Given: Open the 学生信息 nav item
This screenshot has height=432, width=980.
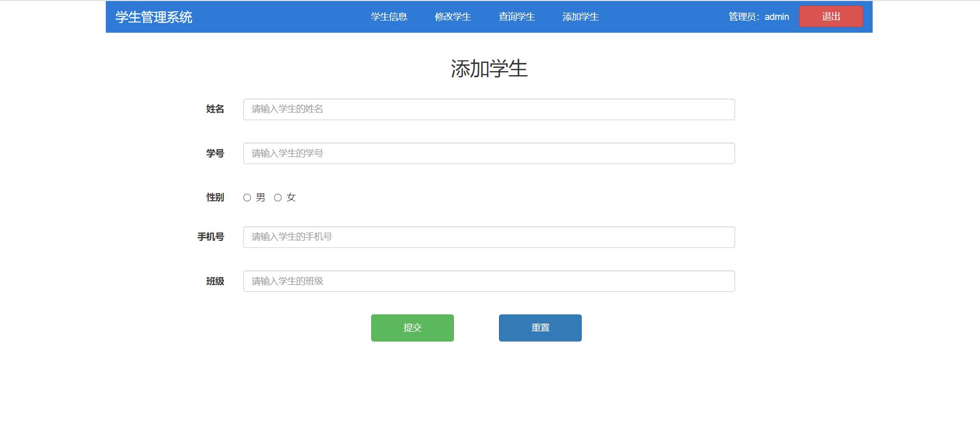Looking at the screenshot, I should click(389, 17).
